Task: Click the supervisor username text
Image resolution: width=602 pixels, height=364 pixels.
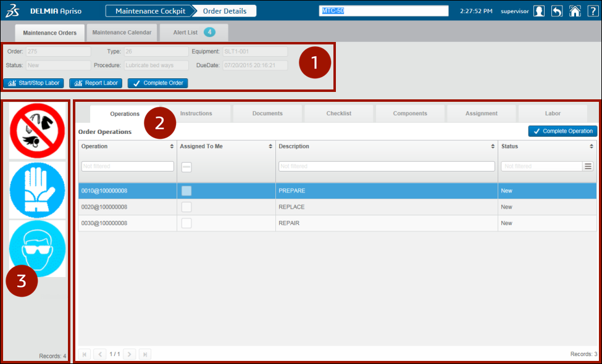Action: [x=514, y=12]
